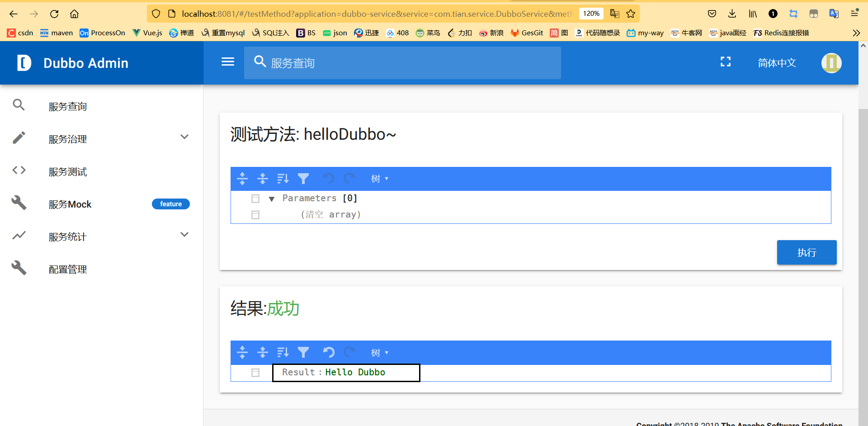868x426 pixels.
Task: Click the feature badge next to 服务Mock
Action: pyautogui.click(x=171, y=204)
